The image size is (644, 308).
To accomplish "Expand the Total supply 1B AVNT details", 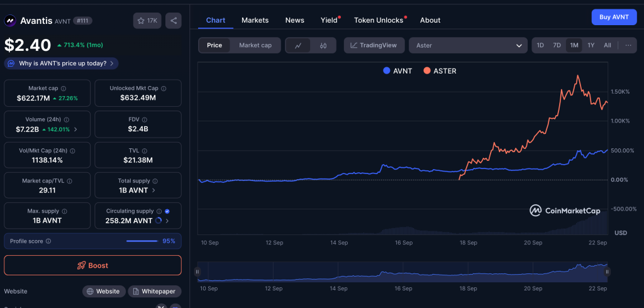I will coord(138,190).
